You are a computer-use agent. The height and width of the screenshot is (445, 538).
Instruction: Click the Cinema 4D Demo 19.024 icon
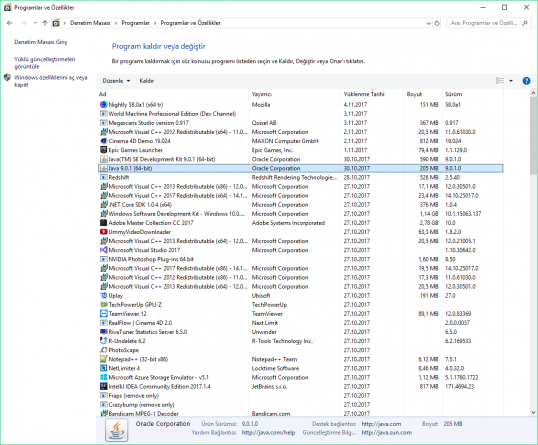pos(103,141)
